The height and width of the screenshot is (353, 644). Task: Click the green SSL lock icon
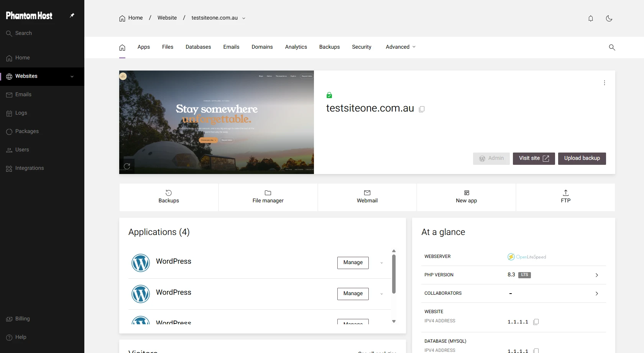pos(329,95)
